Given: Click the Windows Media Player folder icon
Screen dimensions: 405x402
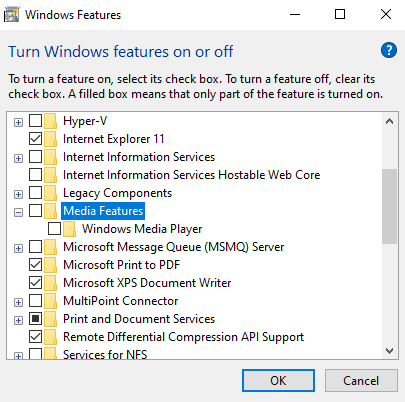Looking at the screenshot, I should tap(69, 229).
